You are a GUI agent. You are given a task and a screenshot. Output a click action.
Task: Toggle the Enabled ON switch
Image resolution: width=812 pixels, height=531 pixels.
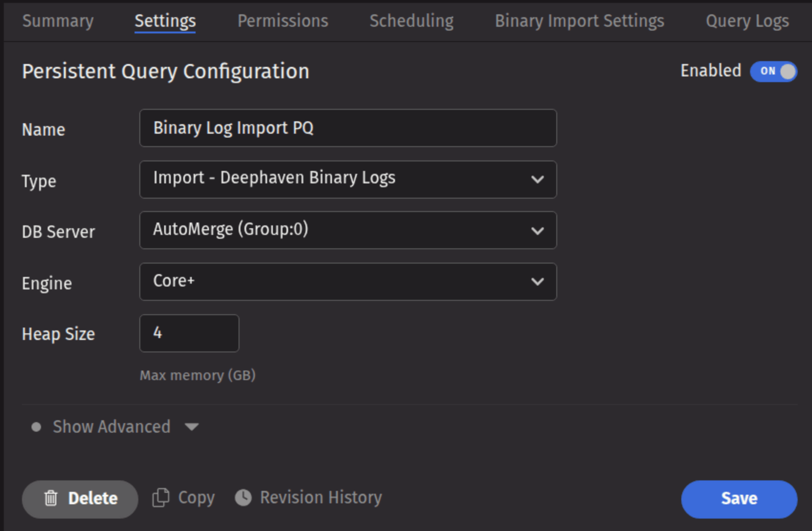click(773, 71)
